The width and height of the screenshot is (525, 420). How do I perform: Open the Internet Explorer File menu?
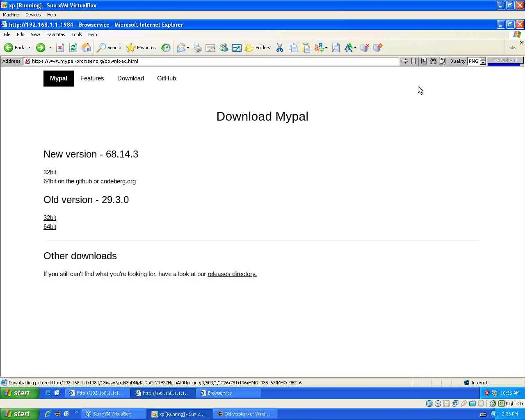click(x=7, y=34)
